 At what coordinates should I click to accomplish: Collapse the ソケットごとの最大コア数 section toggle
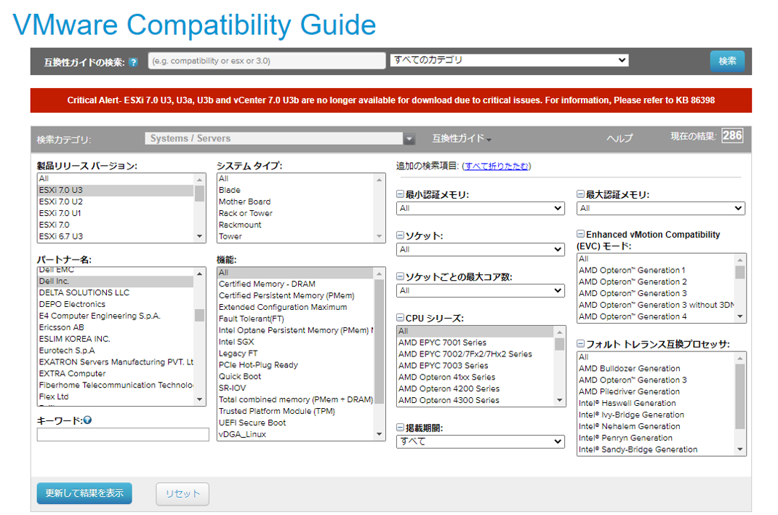(400, 276)
